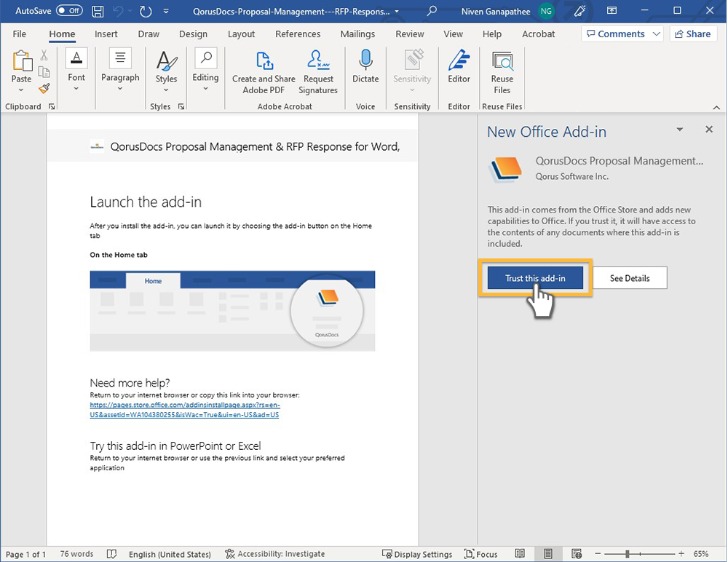Screen dimensions: 728x562
Task: Click the Copy icon
Action: click(x=44, y=72)
